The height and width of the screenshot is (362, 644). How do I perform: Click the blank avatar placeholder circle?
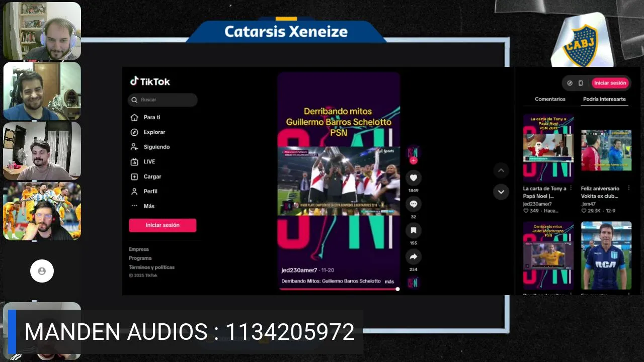(x=42, y=271)
